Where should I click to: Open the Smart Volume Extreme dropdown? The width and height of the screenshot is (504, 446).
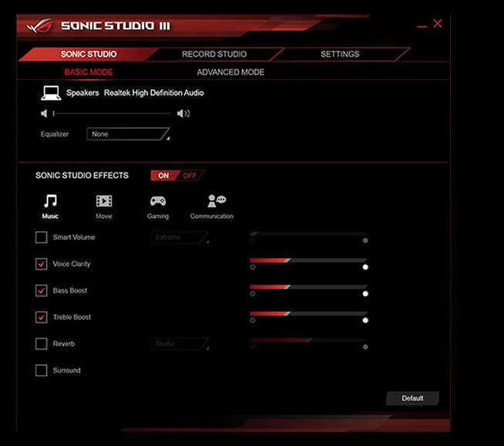[180, 237]
